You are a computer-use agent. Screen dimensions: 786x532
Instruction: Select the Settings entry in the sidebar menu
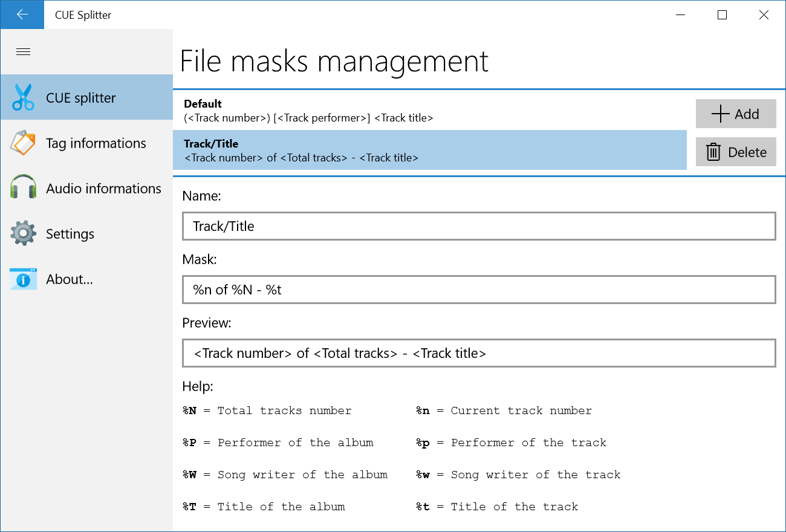pyautogui.click(x=70, y=233)
